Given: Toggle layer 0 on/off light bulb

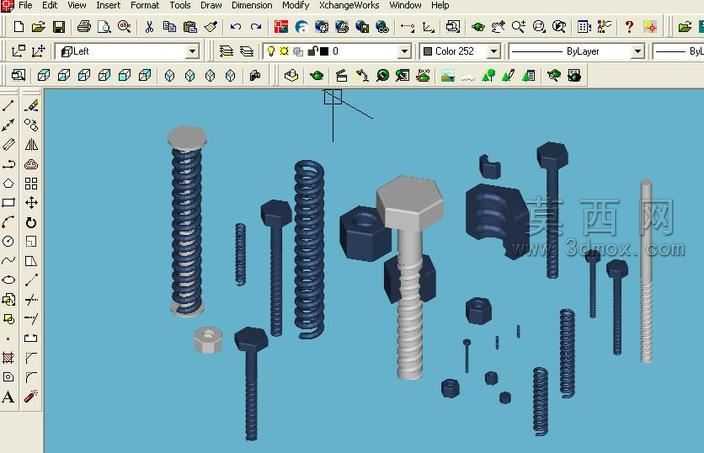Looking at the screenshot, I should (x=271, y=51).
